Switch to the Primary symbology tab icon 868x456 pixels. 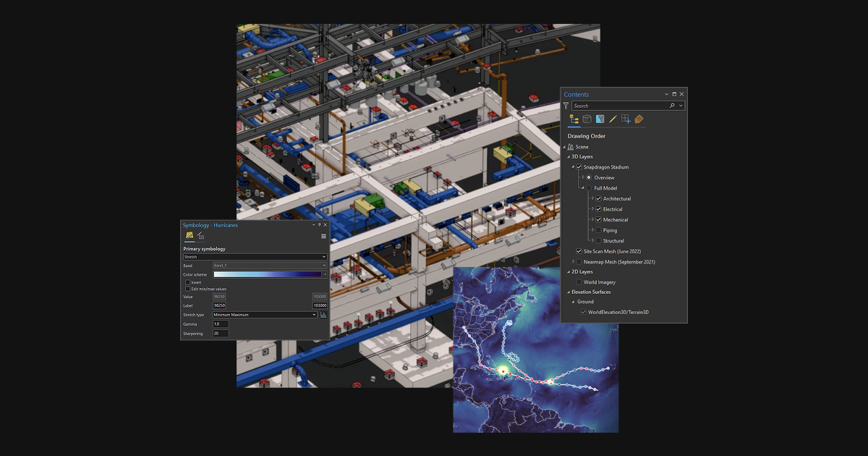point(188,235)
